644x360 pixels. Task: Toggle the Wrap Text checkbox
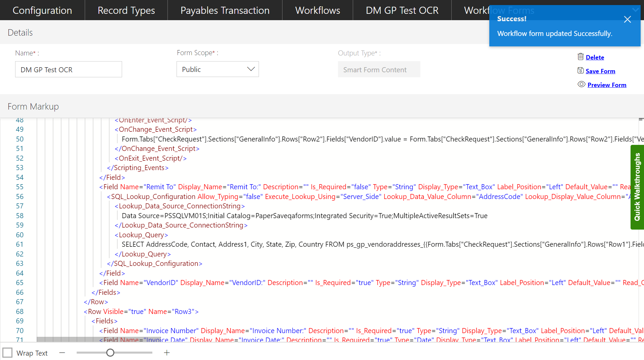point(7,353)
